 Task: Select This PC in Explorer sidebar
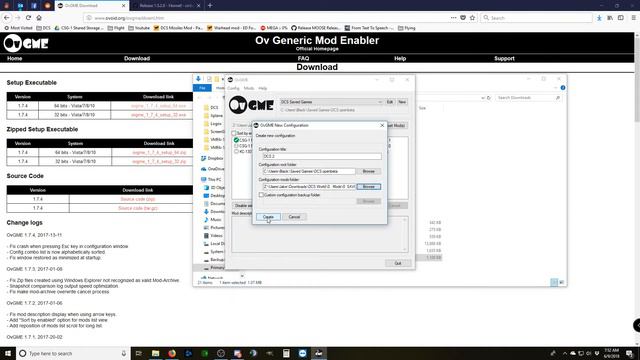pyautogui.click(x=211, y=180)
